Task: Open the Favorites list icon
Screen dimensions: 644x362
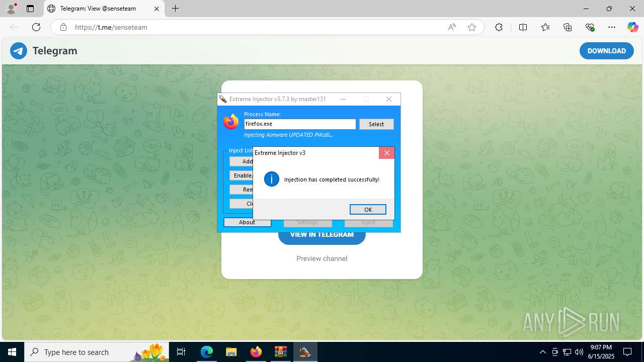Action: [x=545, y=27]
